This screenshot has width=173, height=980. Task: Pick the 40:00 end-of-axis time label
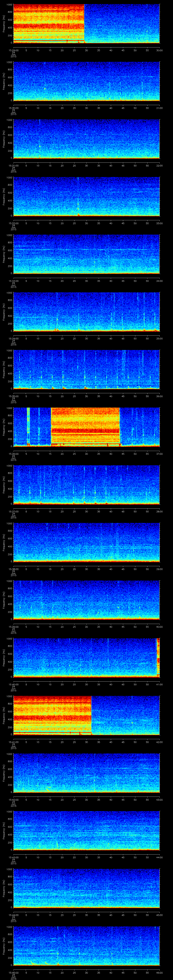click(x=159, y=627)
